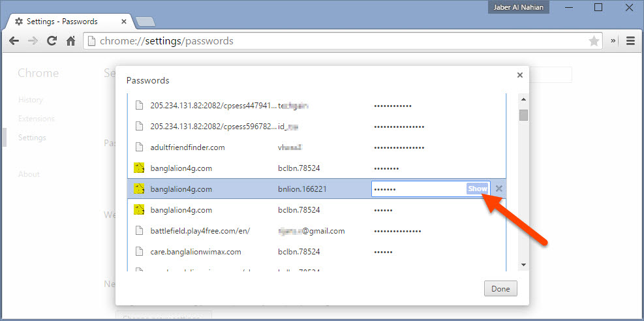Click the page icon in address bar
644x321 pixels.
pyautogui.click(x=92, y=41)
